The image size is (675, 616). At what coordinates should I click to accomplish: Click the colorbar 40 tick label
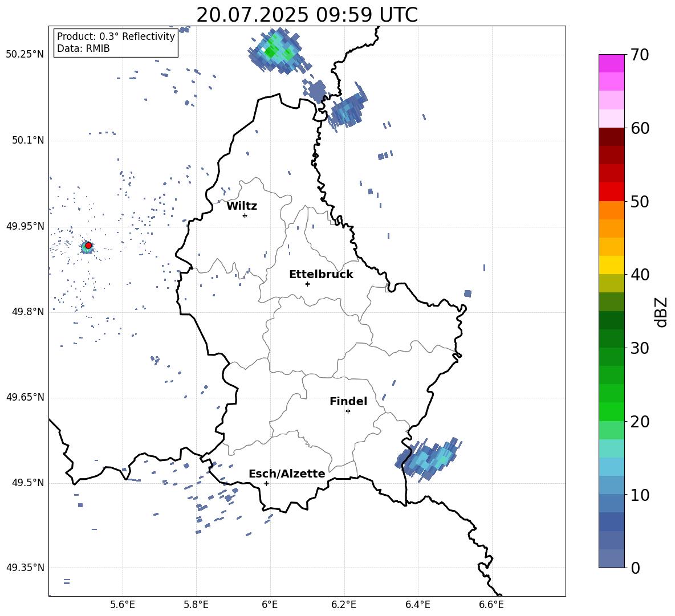pos(640,275)
